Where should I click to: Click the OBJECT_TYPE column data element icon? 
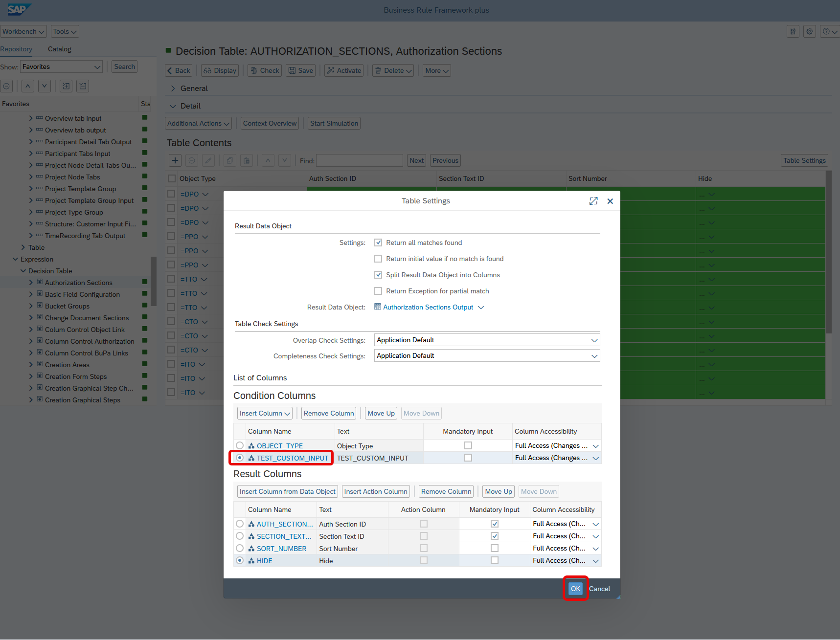pos(251,446)
